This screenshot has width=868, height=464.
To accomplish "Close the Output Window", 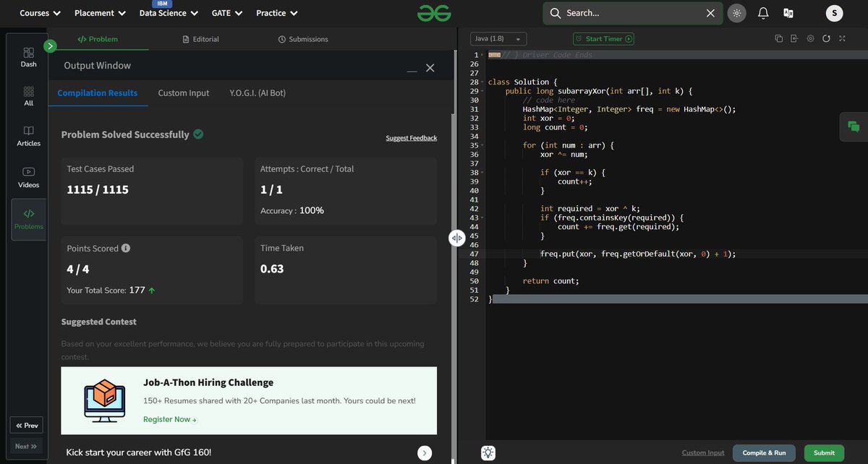I will pos(430,67).
